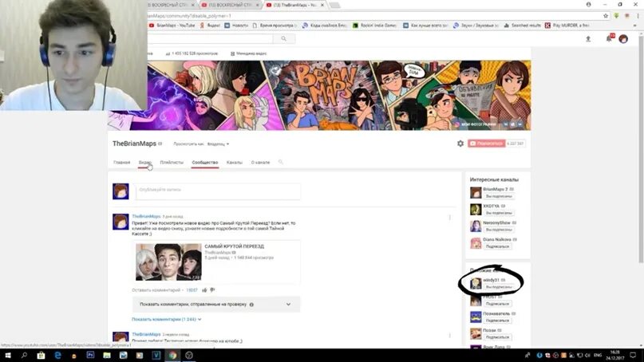
Task: Click the channel search magnifier icon
Action: [281, 162]
